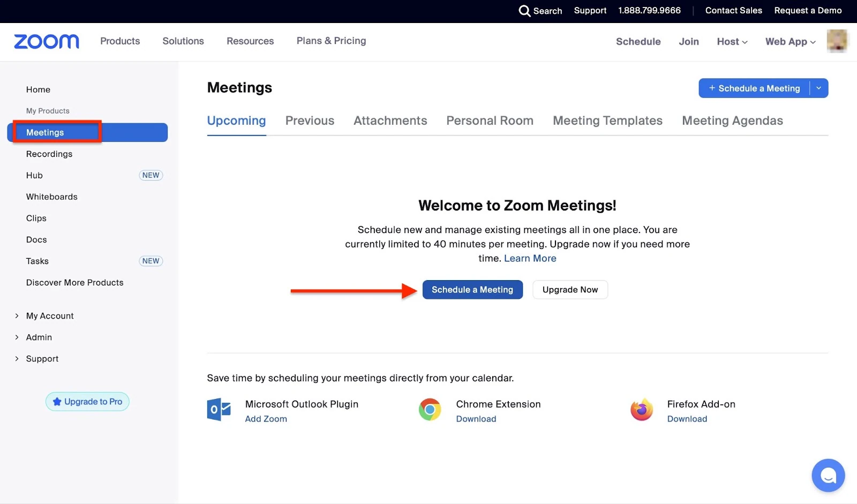Click the top-right Schedule a Meeting button
This screenshot has height=504, width=857.
(754, 88)
